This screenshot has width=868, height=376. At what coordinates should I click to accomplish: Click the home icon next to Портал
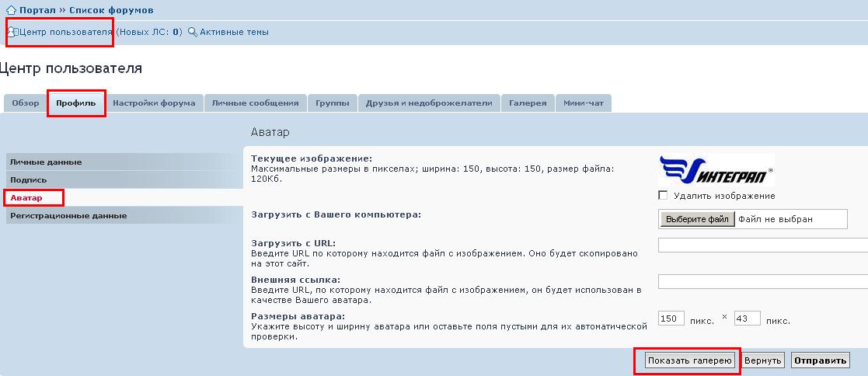tap(11, 10)
